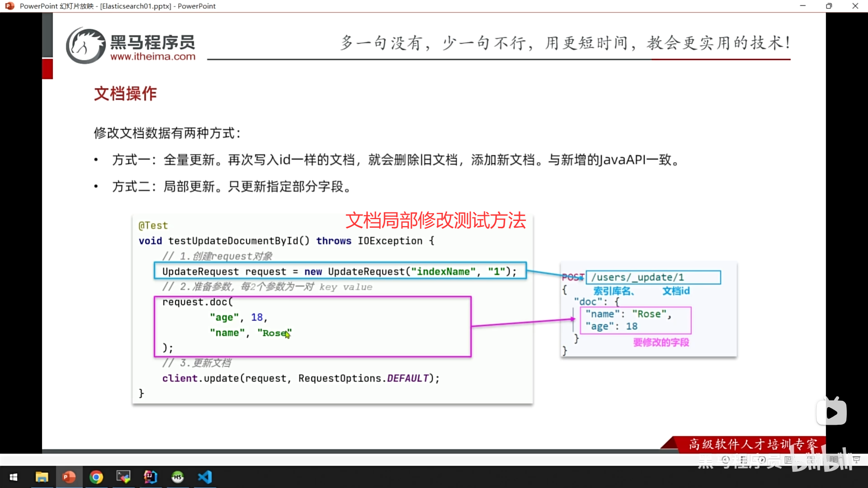The image size is (868, 488).
Task: Advance to next slide arrow in status bar
Action: [x=762, y=460]
